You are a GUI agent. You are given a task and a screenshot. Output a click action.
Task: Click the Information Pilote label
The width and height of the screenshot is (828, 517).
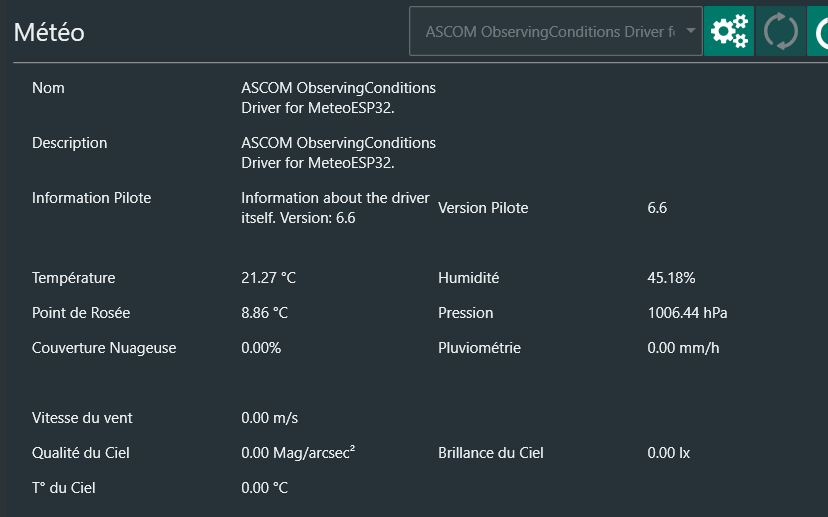coord(91,198)
